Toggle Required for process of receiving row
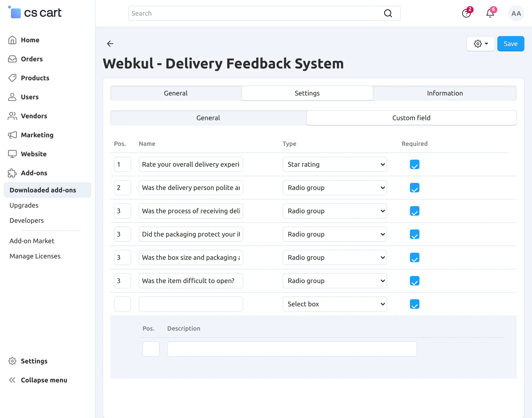The height and width of the screenshot is (418, 532). [414, 211]
